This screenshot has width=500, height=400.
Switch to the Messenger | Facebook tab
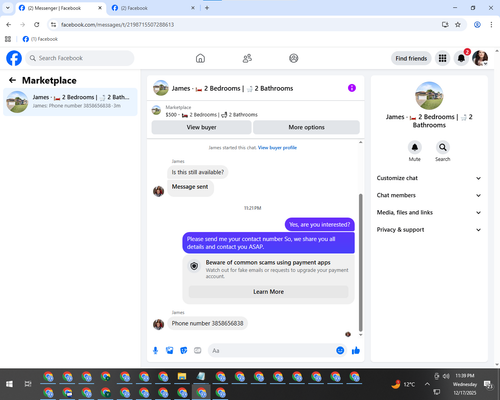[61, 8]
